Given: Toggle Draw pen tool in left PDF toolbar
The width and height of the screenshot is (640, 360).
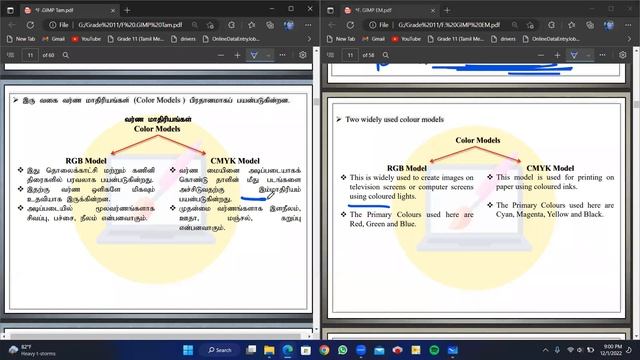Looking at the screenshot, I should pos(254,55).
